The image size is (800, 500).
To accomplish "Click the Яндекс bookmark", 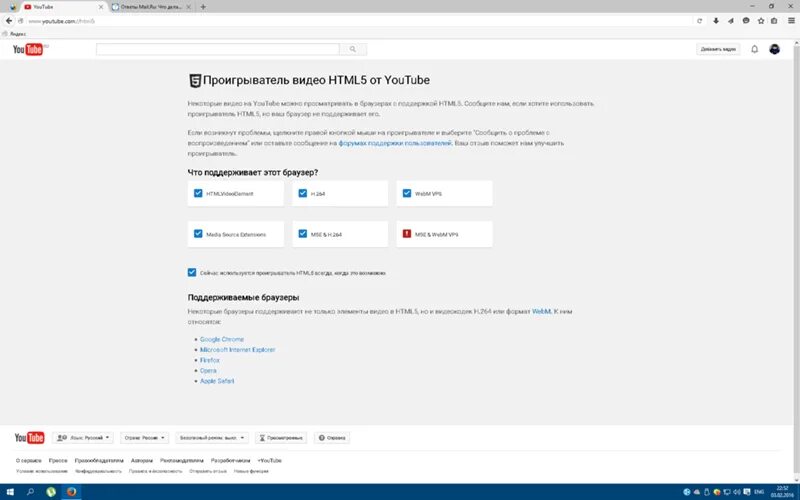I will tap(14, 34).
